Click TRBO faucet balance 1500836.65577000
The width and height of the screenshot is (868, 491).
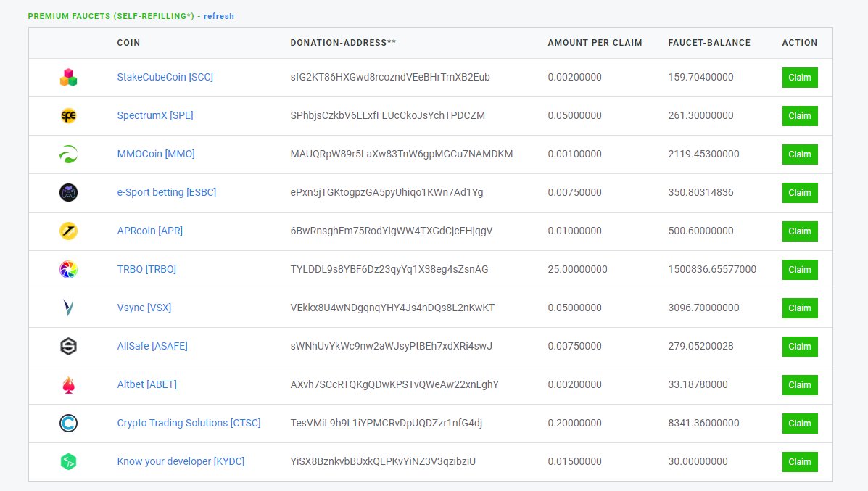coord(712,269)
